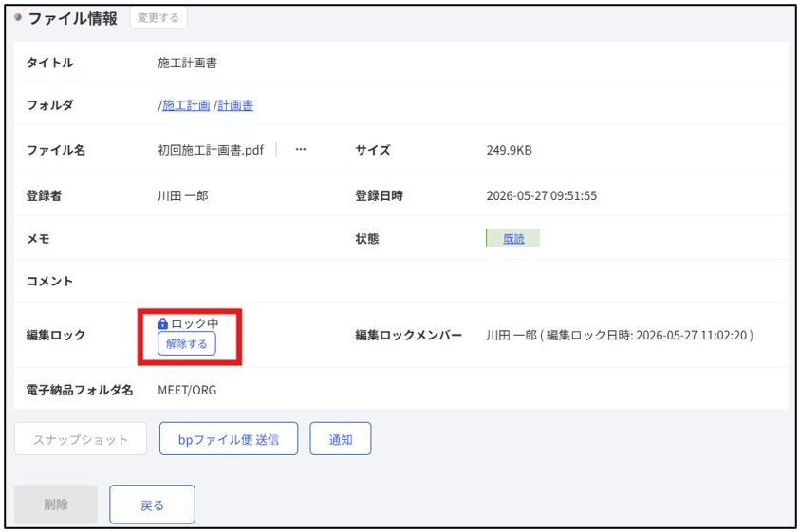Click the registration timestamp 2026-05-27 09:51:55

541,196
